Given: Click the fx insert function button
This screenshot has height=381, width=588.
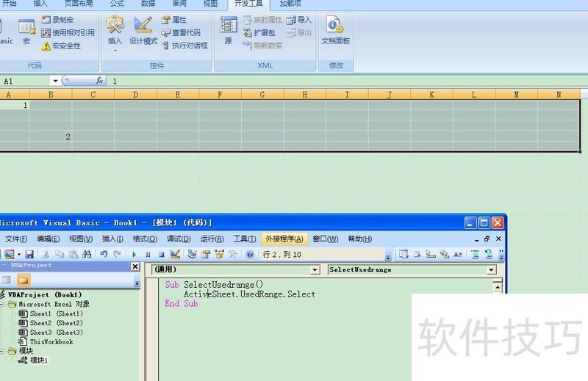Looking at the screenshot, I should click(99, 81).
